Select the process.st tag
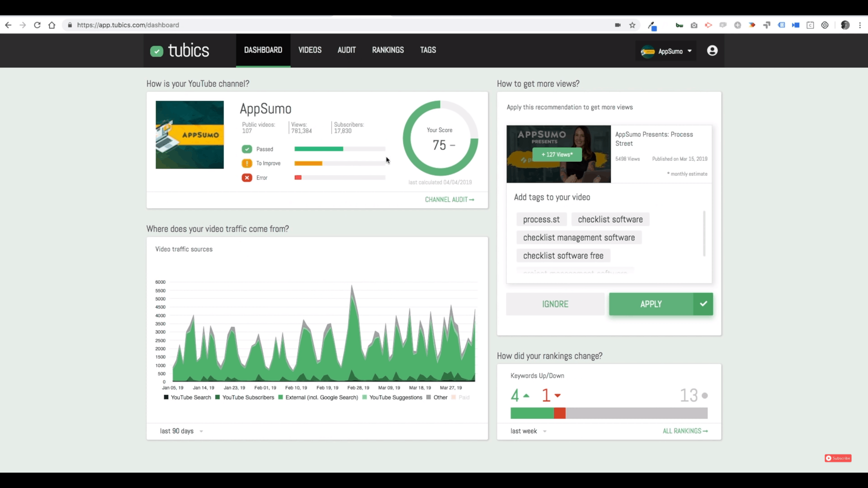 tap(541, 220)
